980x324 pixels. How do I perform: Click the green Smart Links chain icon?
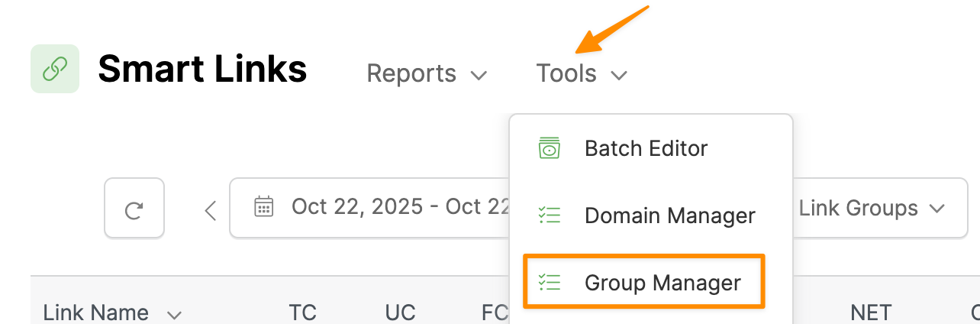click(54, 70)
